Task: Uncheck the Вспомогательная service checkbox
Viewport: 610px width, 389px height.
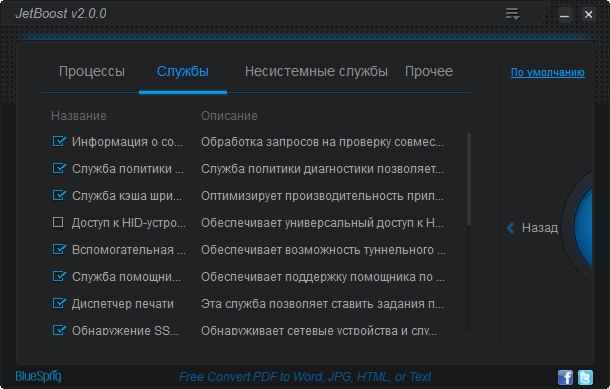Action: [x=59, y=249]
